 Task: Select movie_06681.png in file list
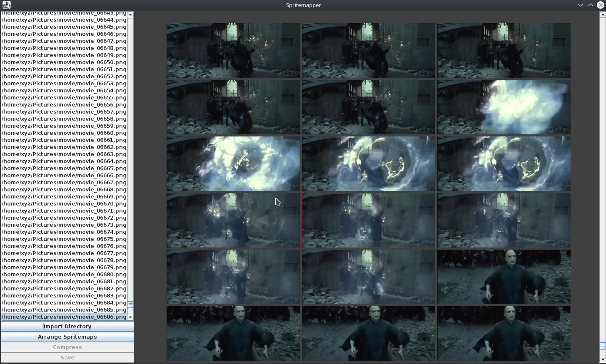(64, 281)
